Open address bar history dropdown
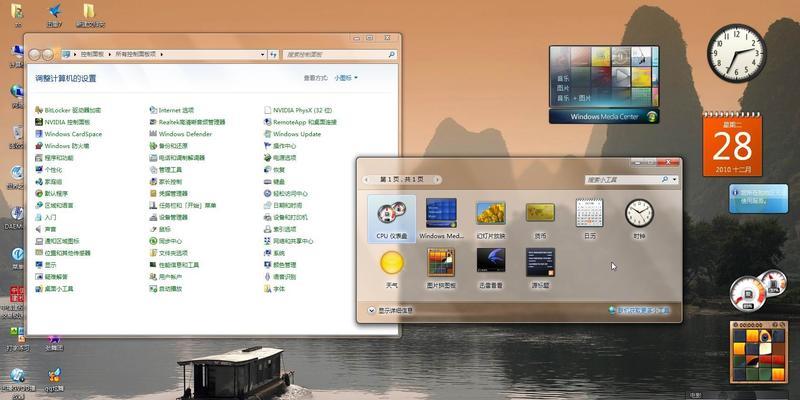This screenshot has width=800, height=400. click(x=263, y=54)
